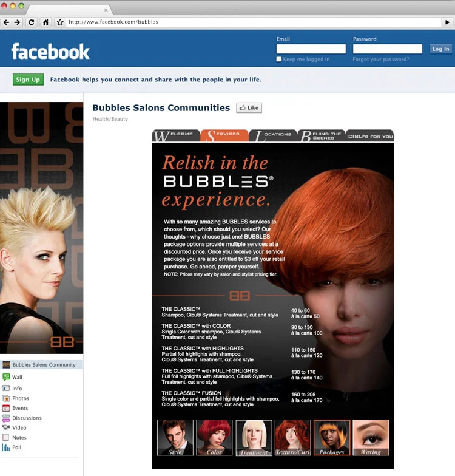
Task: Click the browser back arrow
Action: click(6, 22)
